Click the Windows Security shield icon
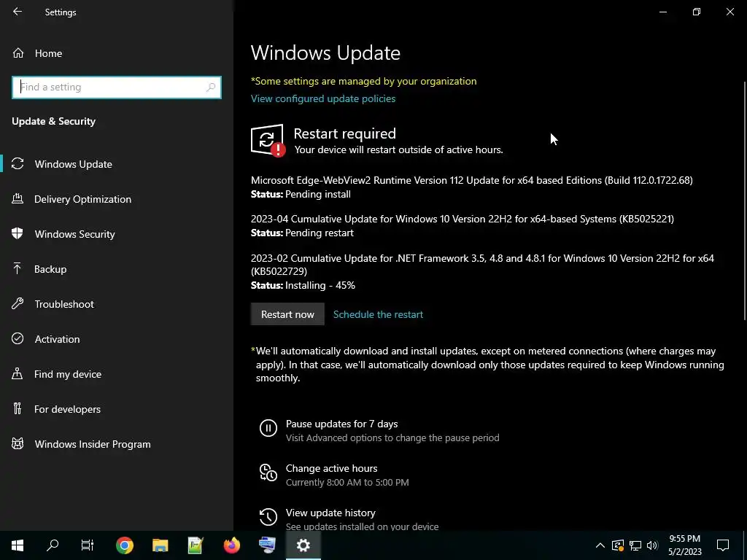This screenshot has height=560, width=747. coord(18,234)
